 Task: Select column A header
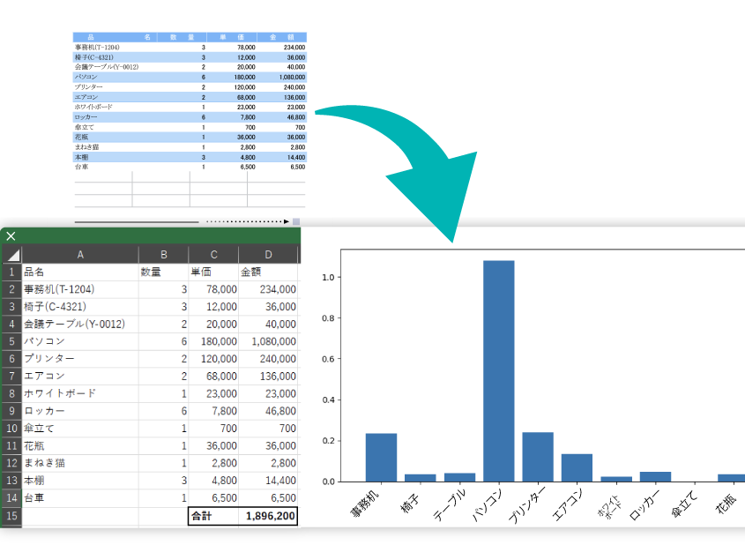tap(80, 255)
